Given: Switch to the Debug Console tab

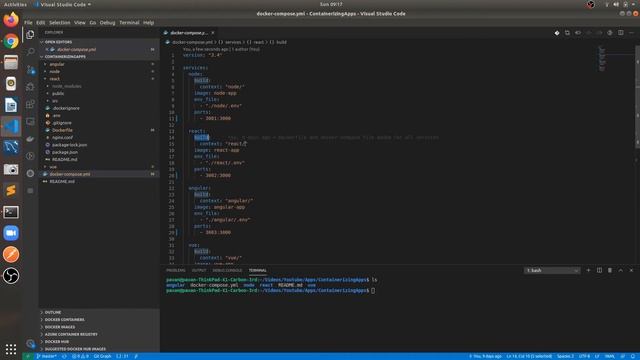Looking at the screenshot, I should pyautogui.click(x=227, y=270).
